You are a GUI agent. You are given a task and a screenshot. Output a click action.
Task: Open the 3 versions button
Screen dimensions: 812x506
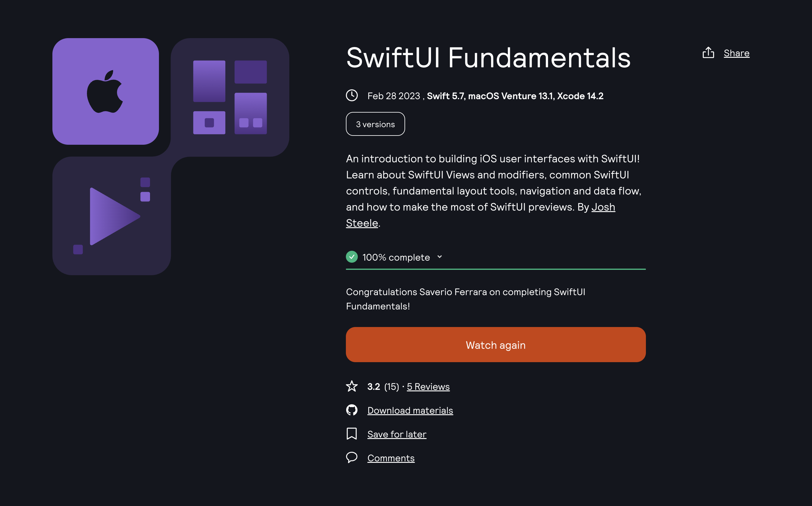pos(375,124)
